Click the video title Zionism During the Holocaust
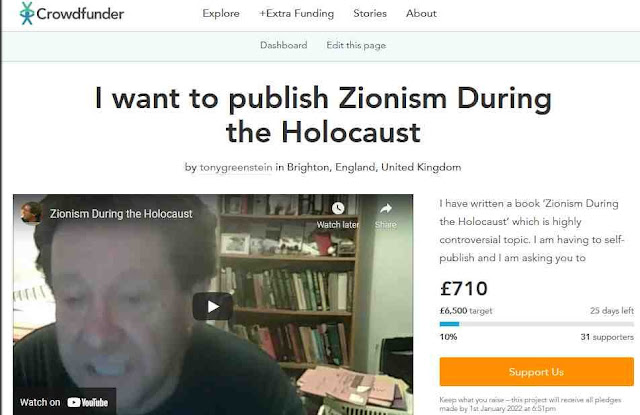 point(121,214)
